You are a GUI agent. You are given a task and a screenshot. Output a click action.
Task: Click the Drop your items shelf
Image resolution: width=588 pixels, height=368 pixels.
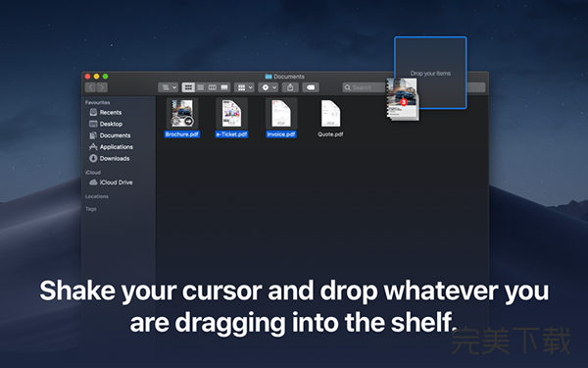430,73
